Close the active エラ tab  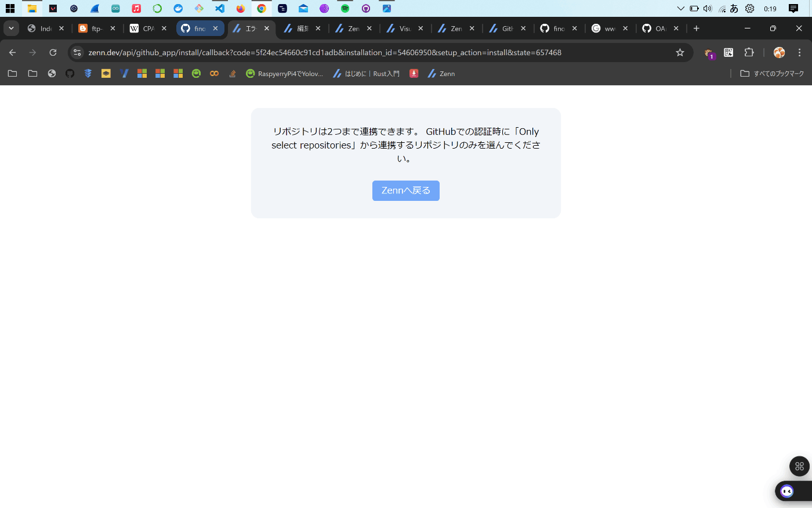[267, 28]
